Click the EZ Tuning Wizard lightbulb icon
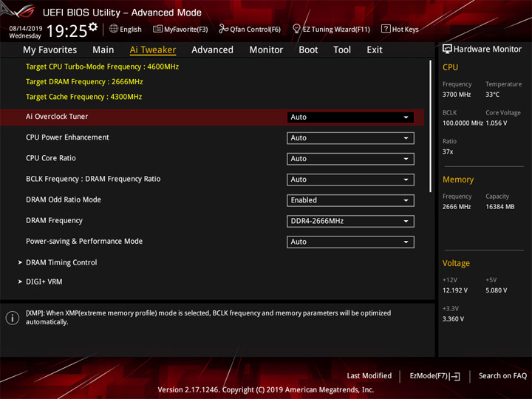 coord(296,29)
